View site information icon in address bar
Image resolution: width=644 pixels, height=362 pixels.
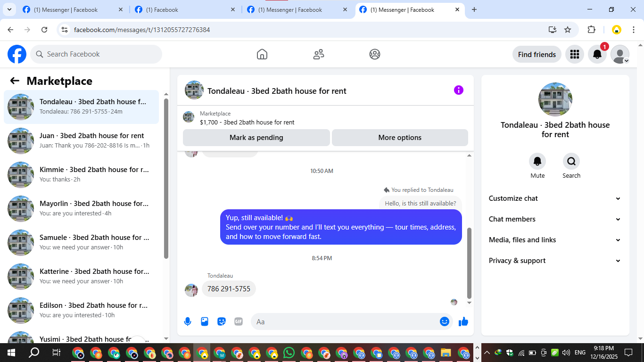[x=65, y=30]
